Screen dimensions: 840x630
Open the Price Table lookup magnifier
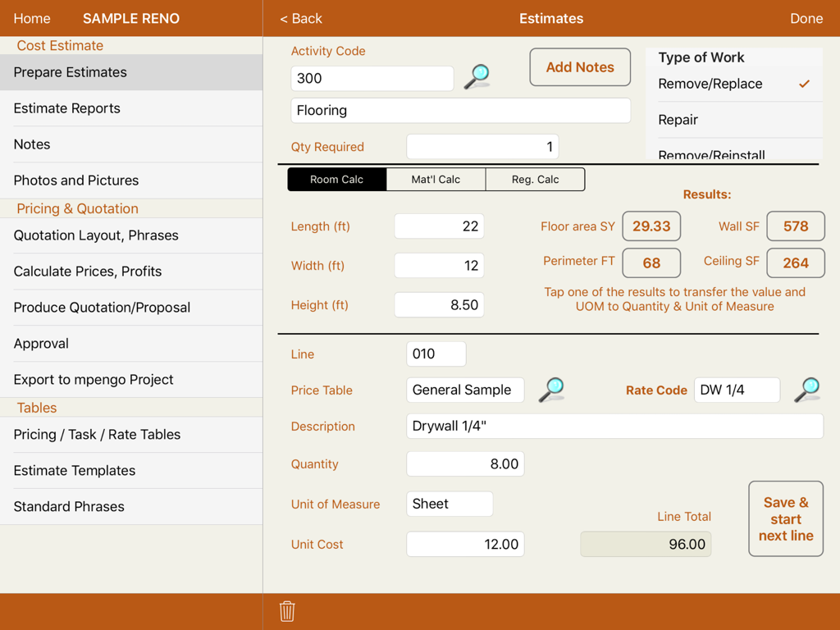click(x=551, y=390)
